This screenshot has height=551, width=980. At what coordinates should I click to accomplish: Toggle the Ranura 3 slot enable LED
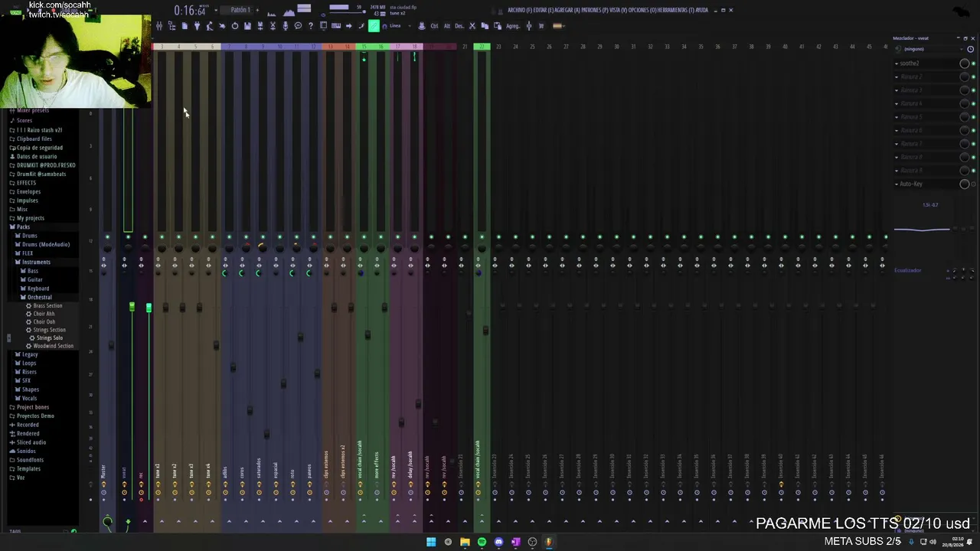[973, 90]
